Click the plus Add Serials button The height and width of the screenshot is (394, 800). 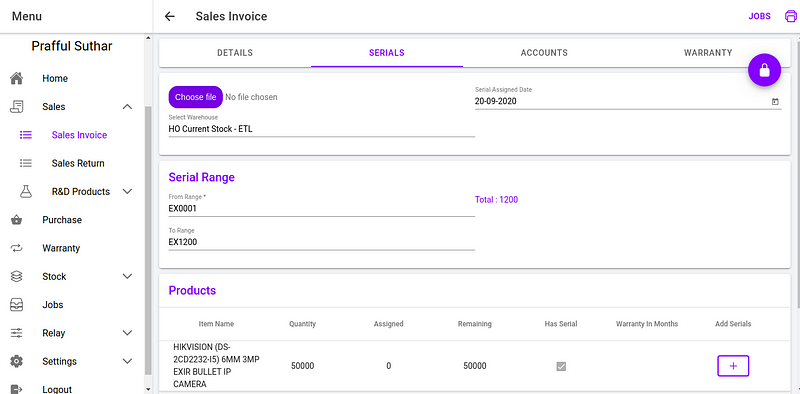(x=733, y=366)
